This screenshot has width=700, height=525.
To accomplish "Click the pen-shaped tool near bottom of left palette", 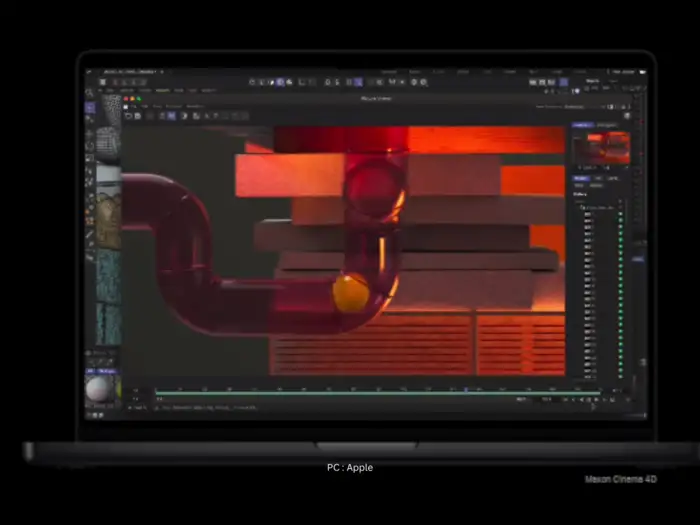I will pyautogui.click(x=90, y=235).
